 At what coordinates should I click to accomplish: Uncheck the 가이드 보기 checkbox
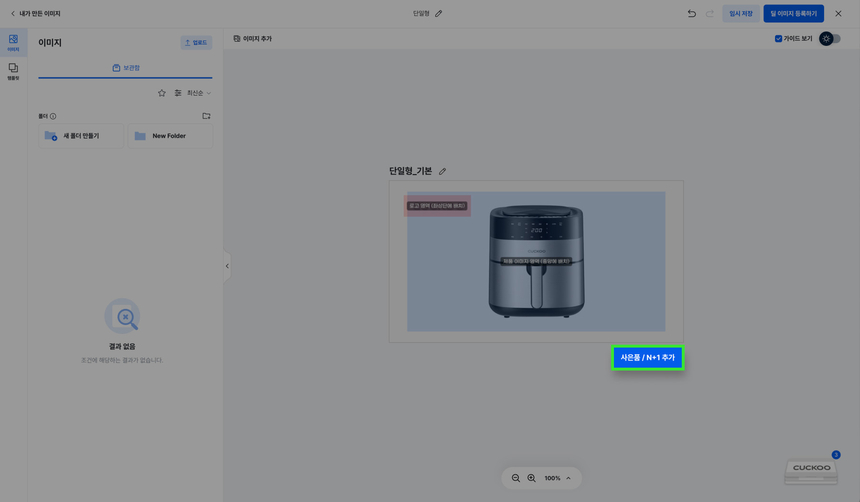click(778, 39)
